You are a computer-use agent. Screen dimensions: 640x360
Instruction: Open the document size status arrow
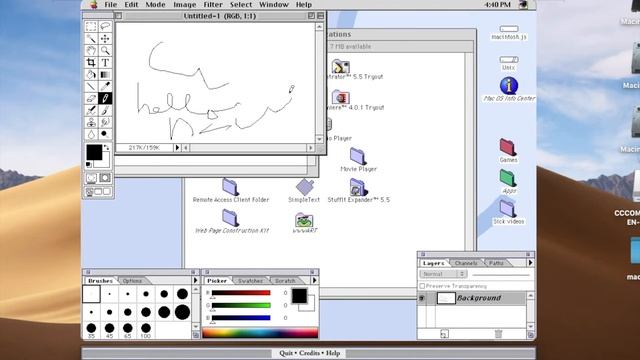[x=177, y=148]
